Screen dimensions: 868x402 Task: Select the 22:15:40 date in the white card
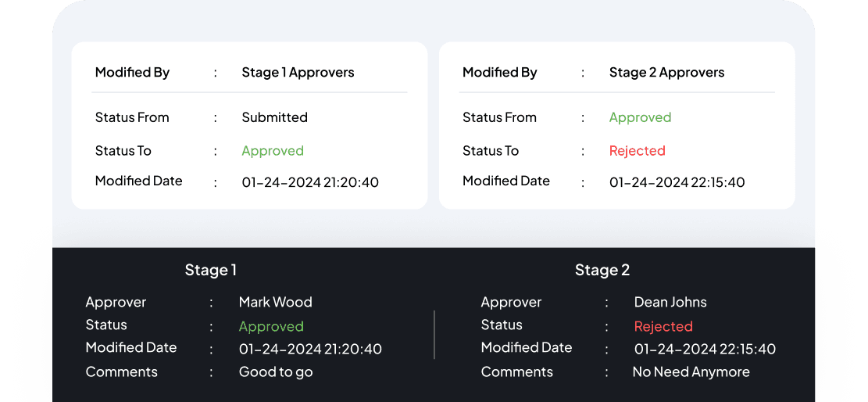coord(677,182)
